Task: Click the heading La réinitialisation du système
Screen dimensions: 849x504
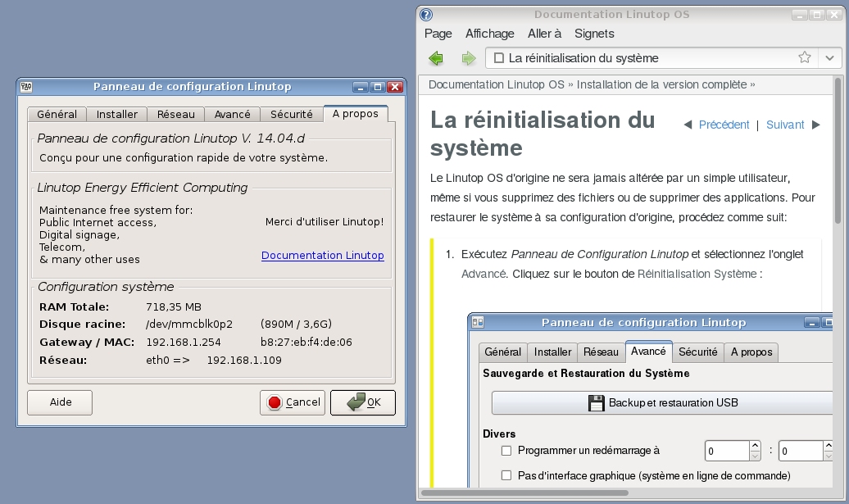Action: (543, 134)
